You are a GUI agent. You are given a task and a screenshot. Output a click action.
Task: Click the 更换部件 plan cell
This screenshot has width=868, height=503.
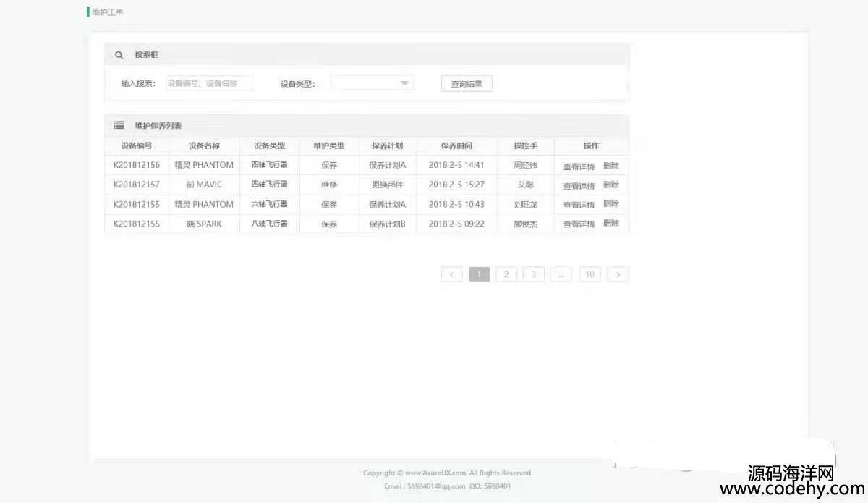(387, 185)
